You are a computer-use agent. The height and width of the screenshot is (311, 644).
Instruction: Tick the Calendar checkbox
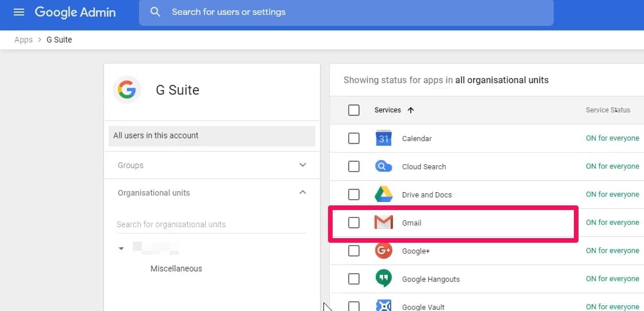(x=354, y=138)
